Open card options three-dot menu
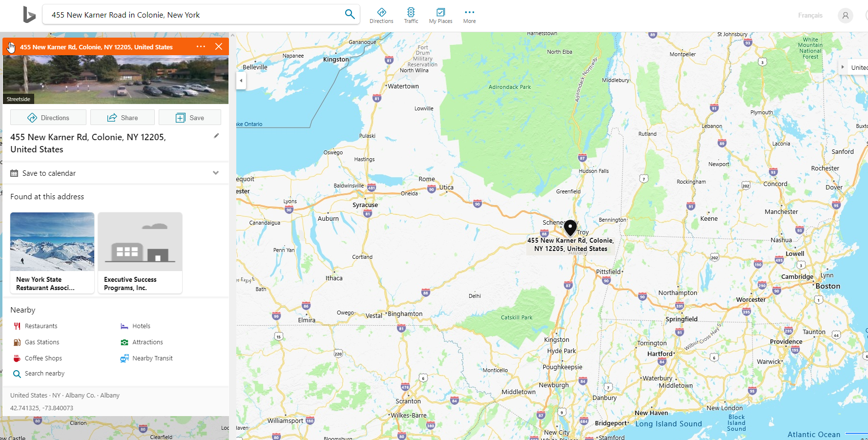The width and height of the screenshot is (868, 440). (201, 46)
